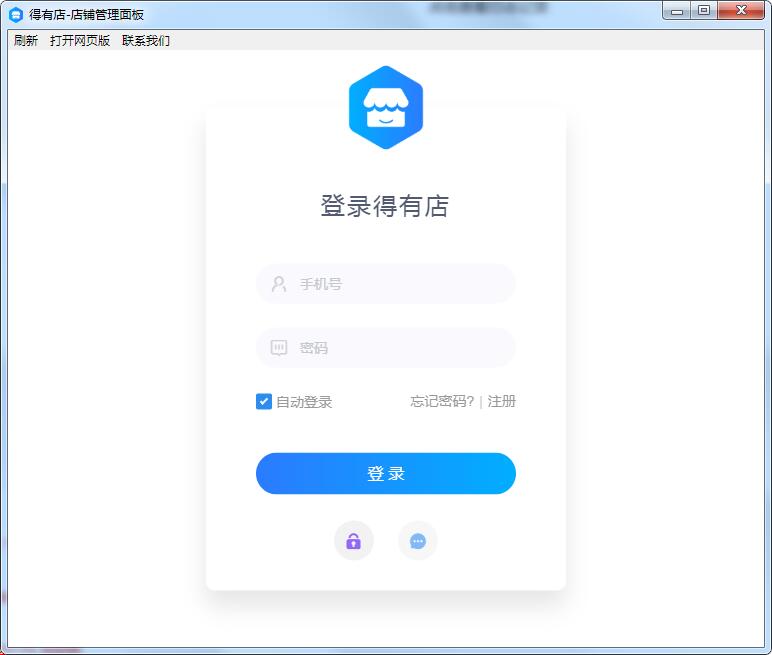Open the 联系我们 menu
This screenshot has width=772, height=655.
click(146, 40)
